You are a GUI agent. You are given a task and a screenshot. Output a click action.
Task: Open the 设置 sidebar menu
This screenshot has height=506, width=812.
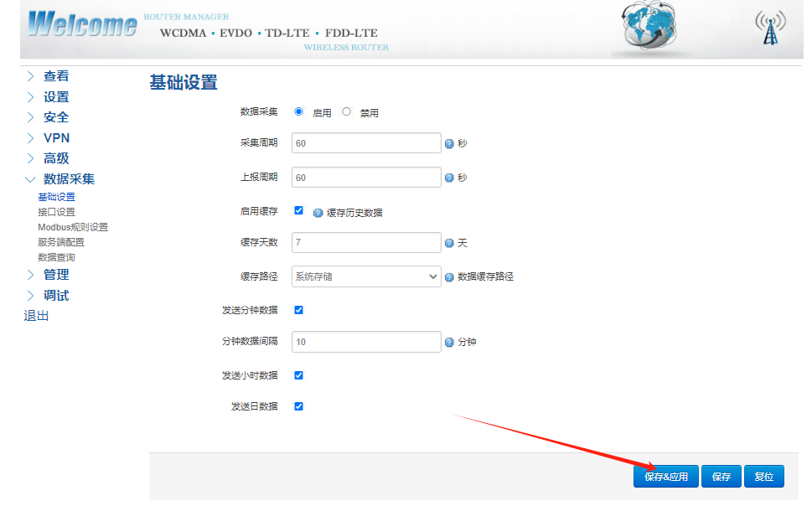click(56, 97)
